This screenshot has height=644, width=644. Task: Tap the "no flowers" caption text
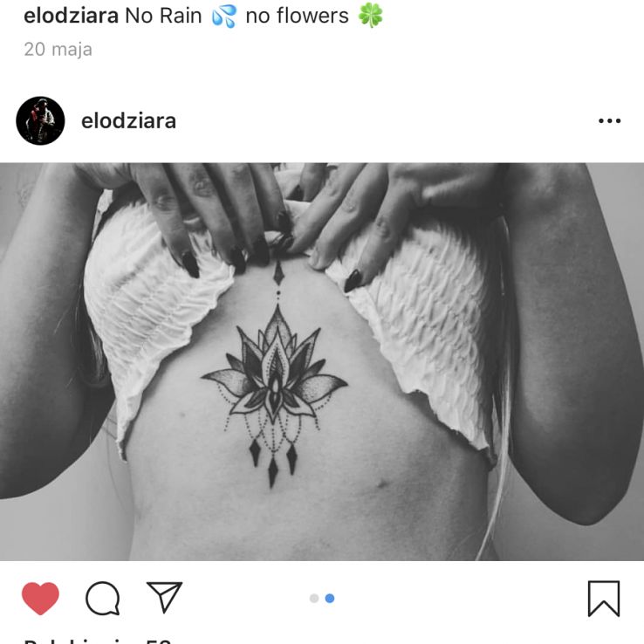pos(297,16)
